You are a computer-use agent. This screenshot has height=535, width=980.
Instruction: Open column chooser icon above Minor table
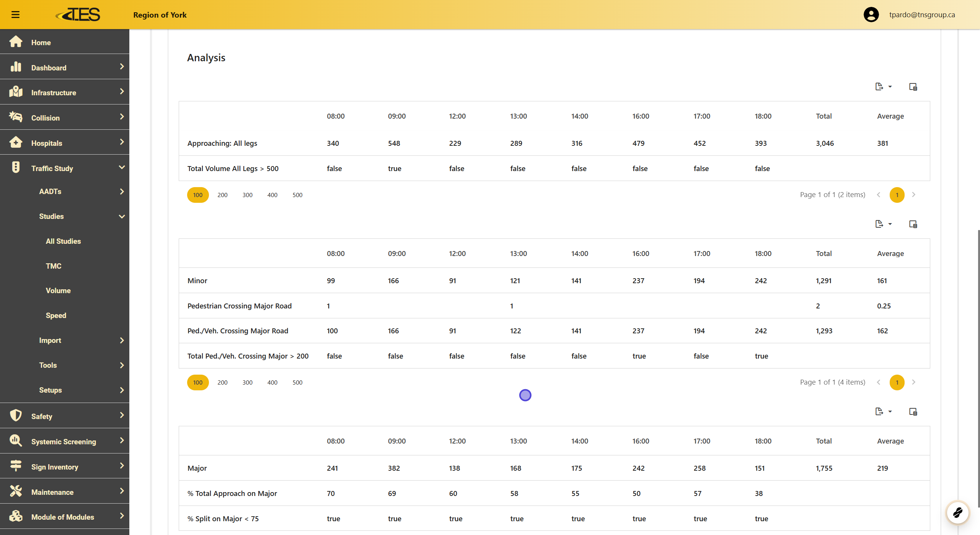tap(913, 224)
